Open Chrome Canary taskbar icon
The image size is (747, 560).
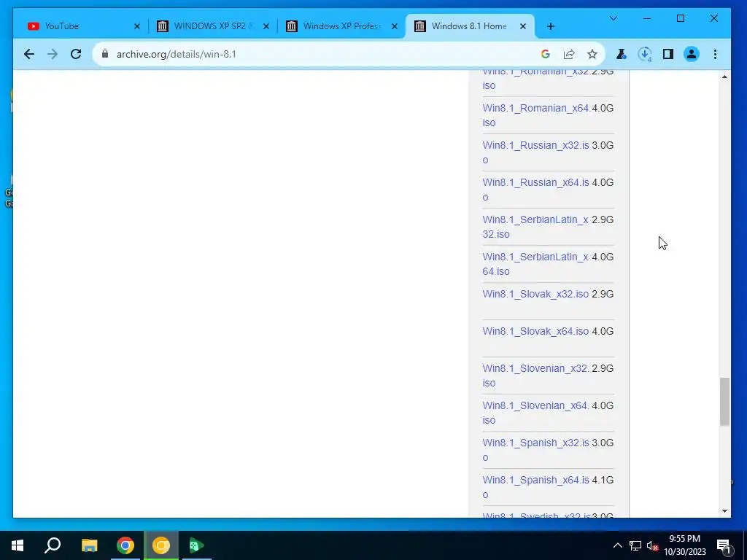(161, 545)
